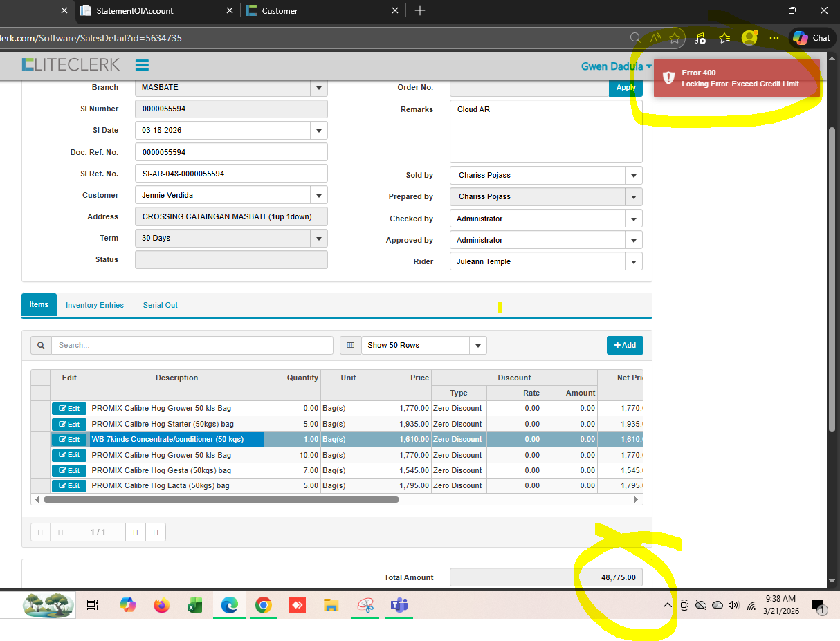Image resolution: width=840 pixels, height=641 pixels.
Task: Open the hamburger menu beside LITECLERK logo
Action: 142,65
